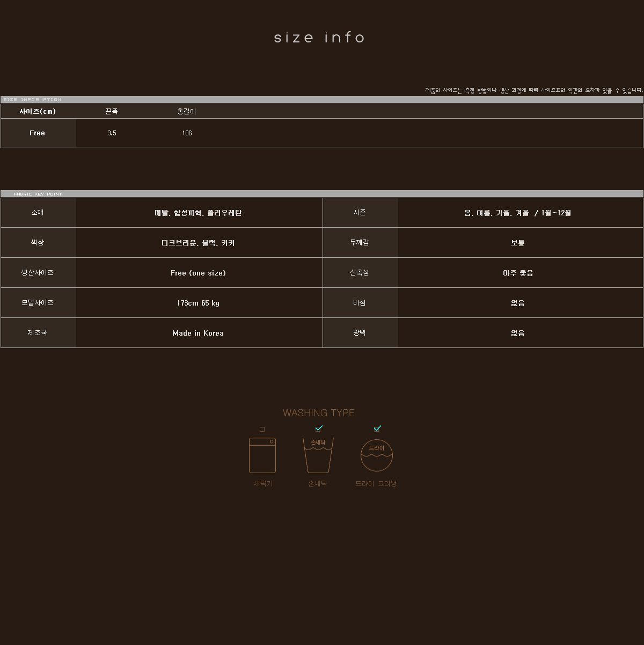This screenshot has height=645, width=644.
Task: Toggle the unchecked 세탁기 checkbox
Action: click(x=262, y=429)
